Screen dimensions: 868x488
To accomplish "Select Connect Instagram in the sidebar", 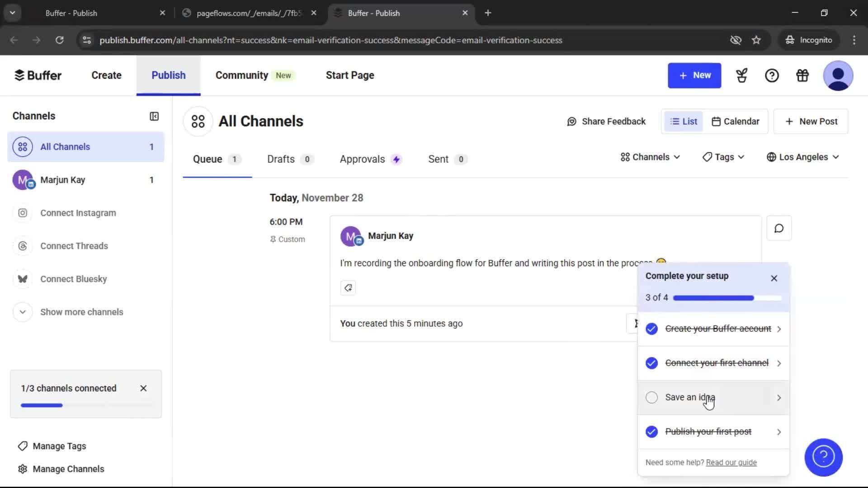I will pyautogui.click(x=78, y=213).
